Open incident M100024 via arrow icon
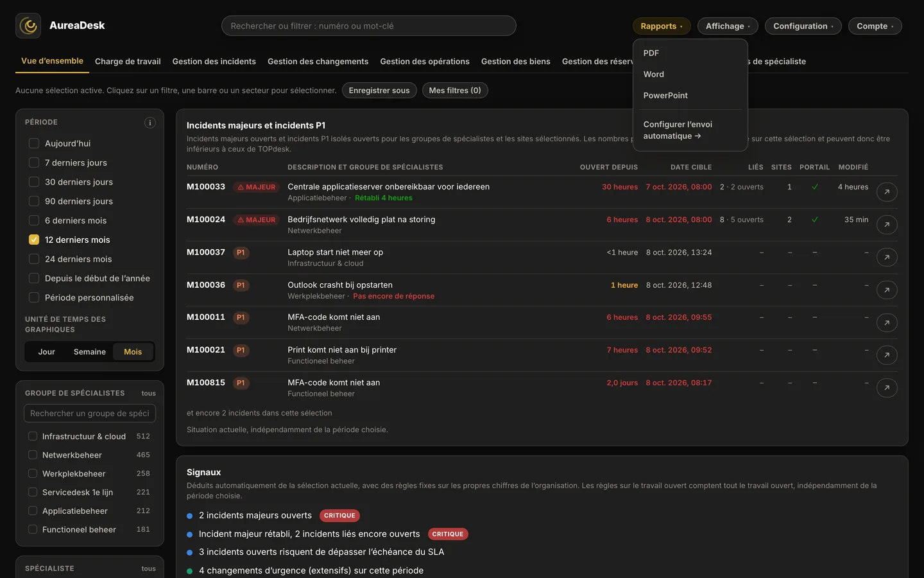924x578 pixels. tap(887, 225)
